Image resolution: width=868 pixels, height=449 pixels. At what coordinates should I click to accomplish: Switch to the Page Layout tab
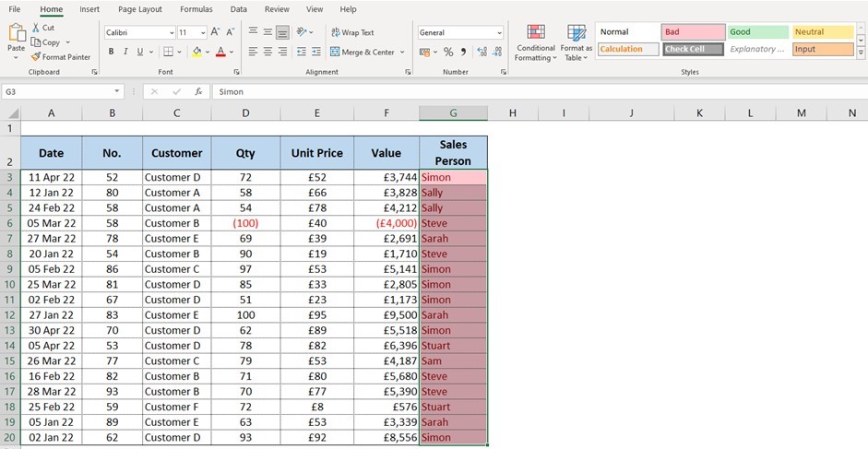(x=139, y=9)
